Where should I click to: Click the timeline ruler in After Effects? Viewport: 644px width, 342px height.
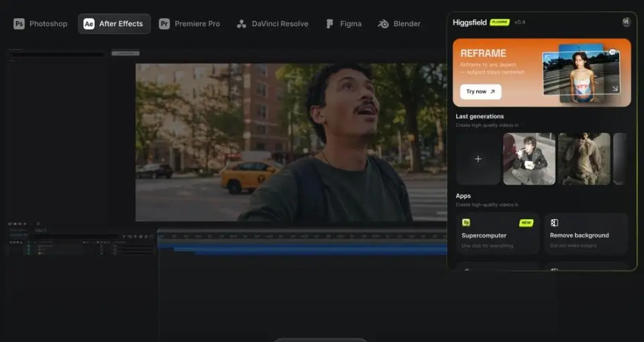click(x=302, y=236)
